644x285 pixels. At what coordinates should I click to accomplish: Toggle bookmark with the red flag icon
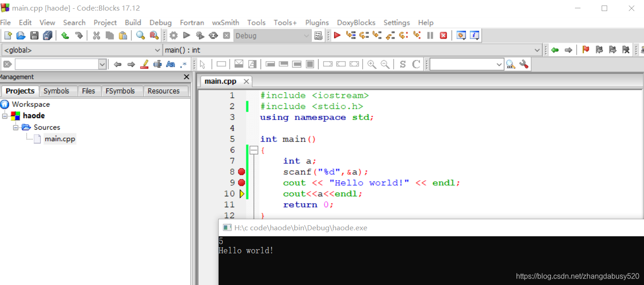click(x=586, y=50)
